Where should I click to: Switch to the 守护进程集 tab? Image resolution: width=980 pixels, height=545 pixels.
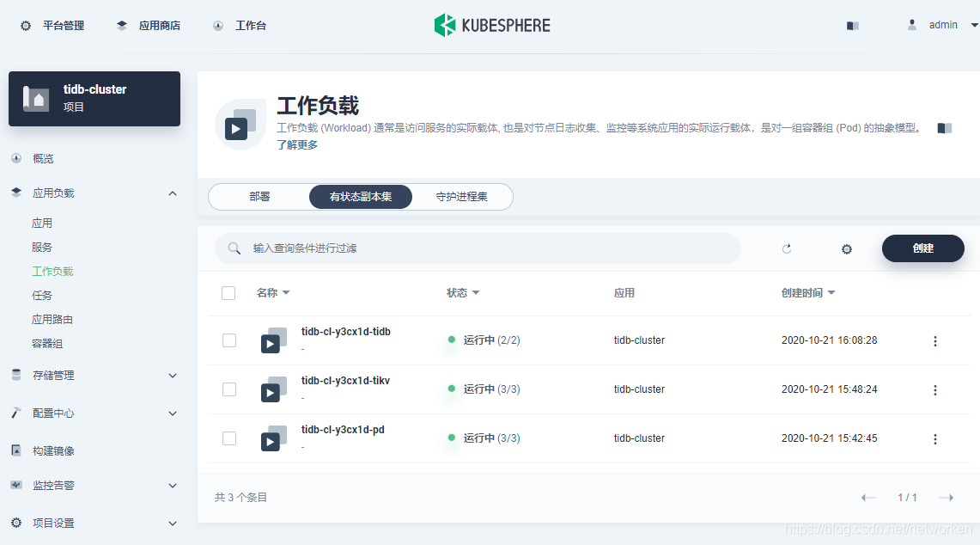463,197
